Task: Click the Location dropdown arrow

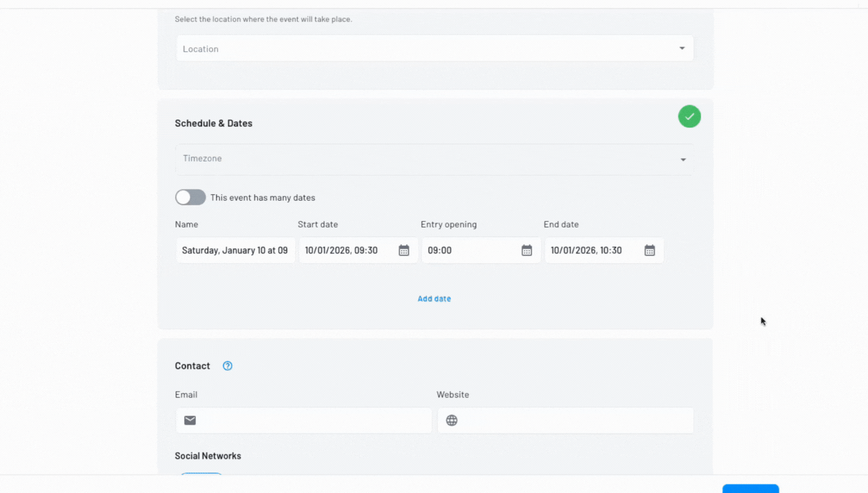Action: point(682,48)
